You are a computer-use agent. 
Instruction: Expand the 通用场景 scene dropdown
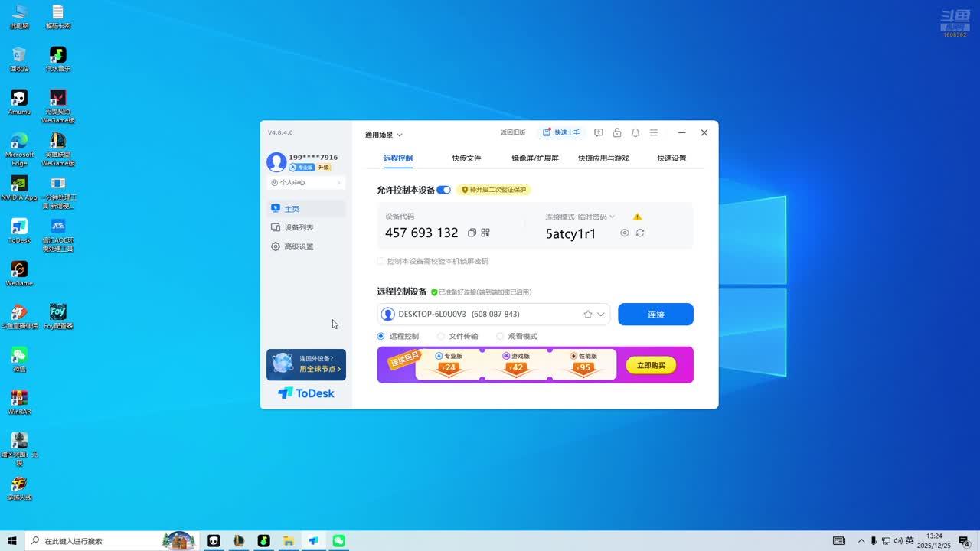click(x=384, y=135)
